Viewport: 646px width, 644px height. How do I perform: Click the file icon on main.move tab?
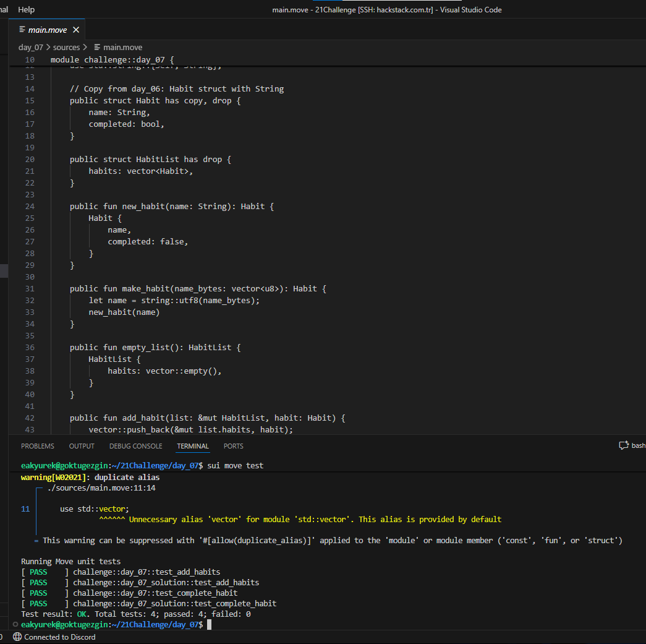coord(22,30)
